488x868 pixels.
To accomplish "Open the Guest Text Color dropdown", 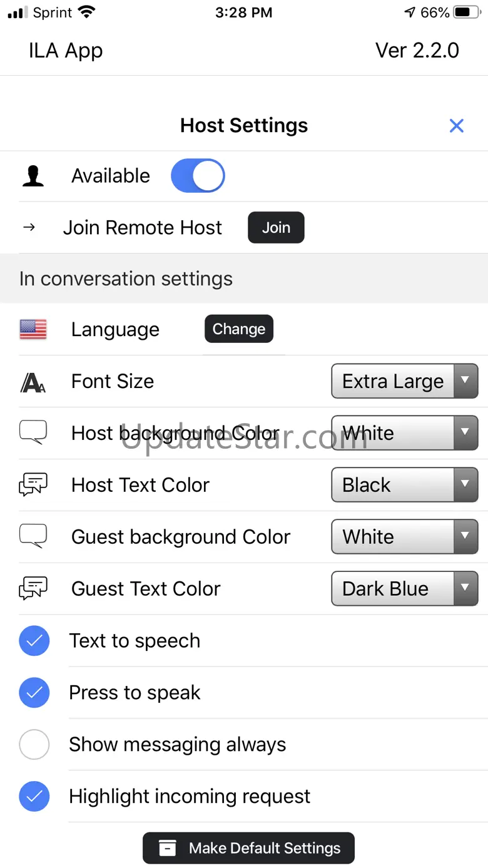I will click(x=404, y=589).
